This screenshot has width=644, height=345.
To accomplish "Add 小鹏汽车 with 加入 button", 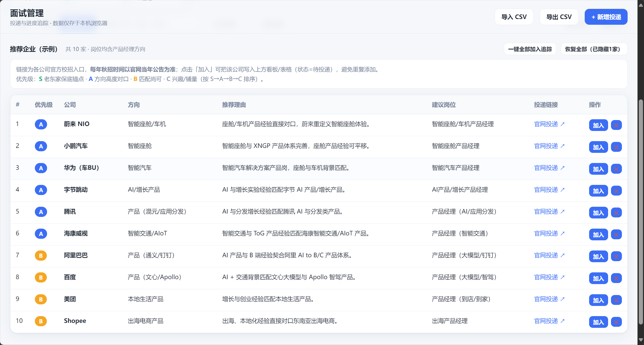I will tap(598, 147).
